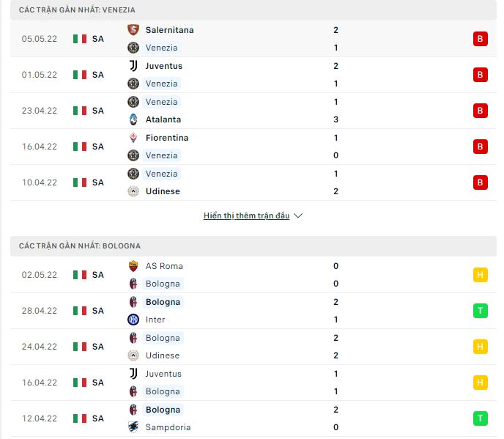
Task: Click the Udinese crest in the 10.04.22 match
Action: 133,191
